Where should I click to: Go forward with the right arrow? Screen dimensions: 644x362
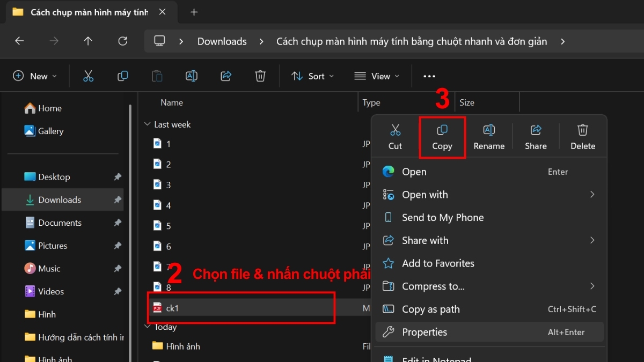coord(54,41)
